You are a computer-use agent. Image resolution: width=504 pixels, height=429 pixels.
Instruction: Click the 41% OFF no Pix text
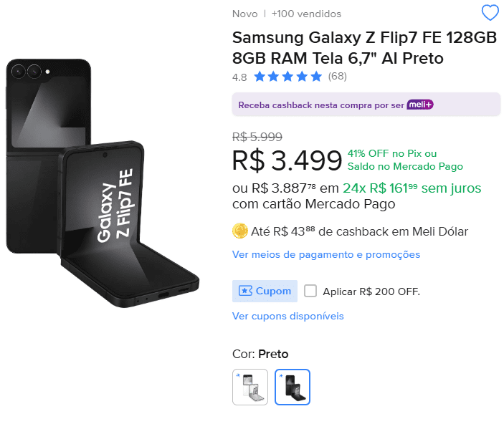(391, 153)
